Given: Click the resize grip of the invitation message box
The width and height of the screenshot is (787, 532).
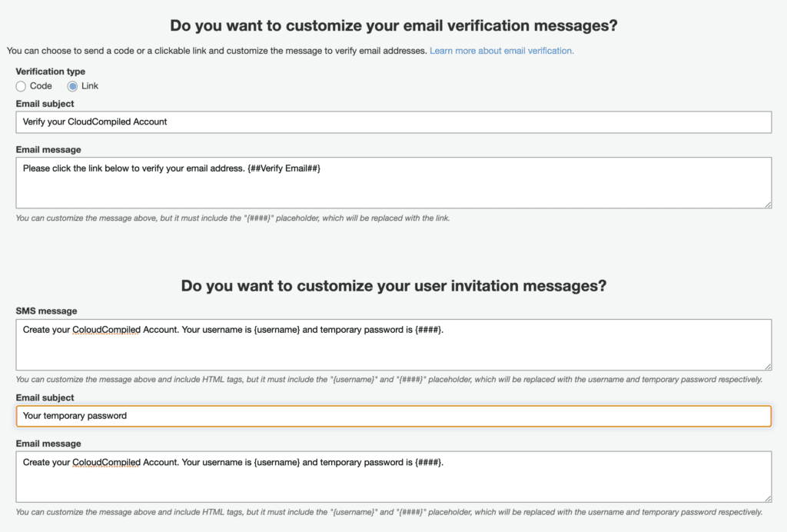Looking at the screenshot, I should (x=768, y=497).
